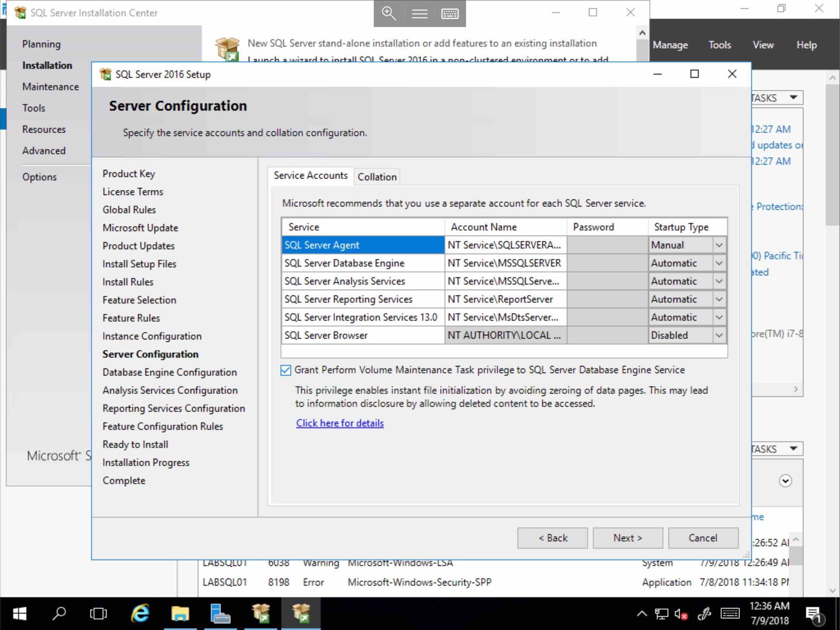Open the Click here for details link

coord(340,423)
